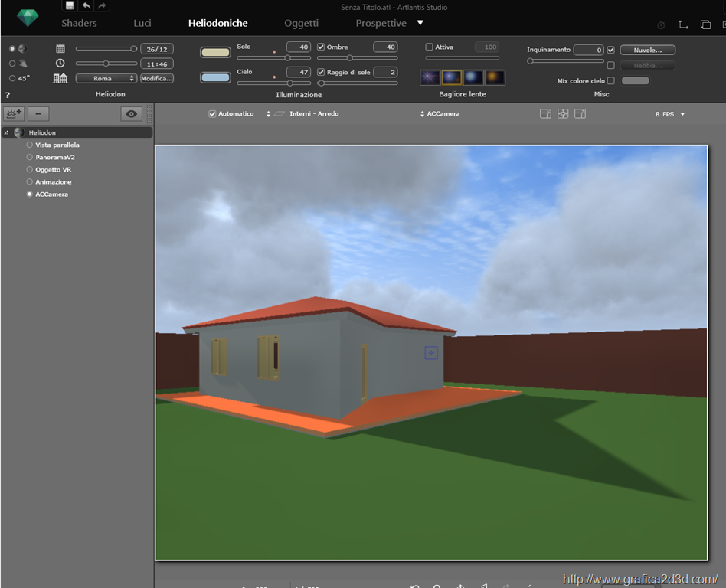Open the Roma location dropdown
The image size is (726, 588).
106,78
